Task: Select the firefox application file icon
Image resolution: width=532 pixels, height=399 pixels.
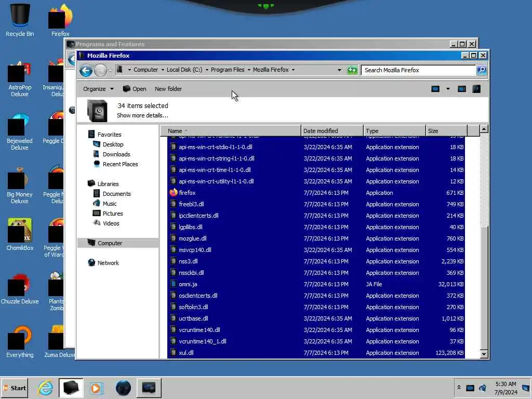Action: [x=174, y=192]
